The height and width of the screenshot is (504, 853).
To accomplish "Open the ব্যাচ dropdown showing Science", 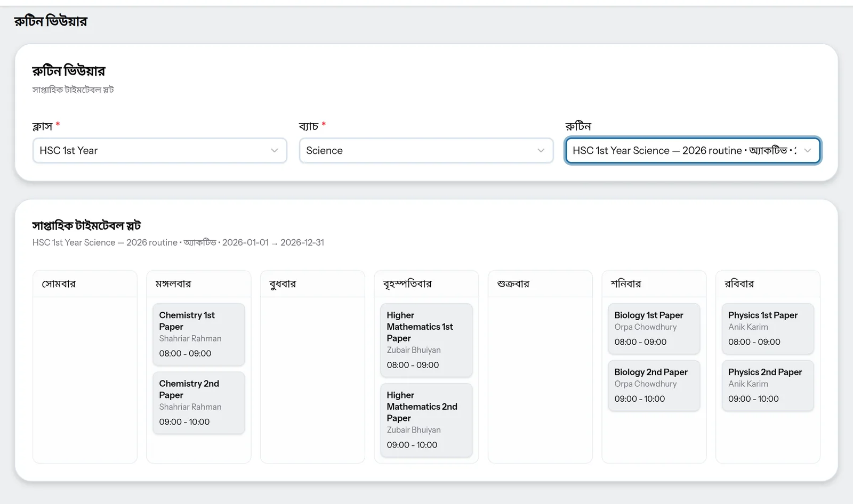I will click(426, 151).
